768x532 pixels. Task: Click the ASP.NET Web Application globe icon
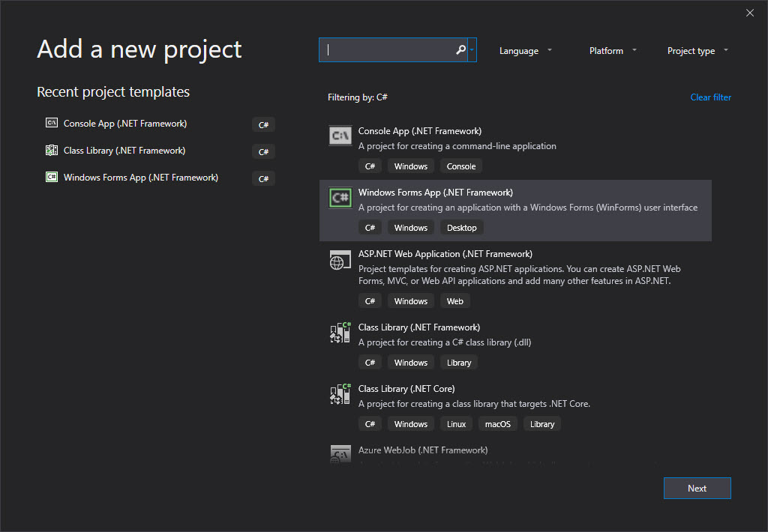[340, 260]
